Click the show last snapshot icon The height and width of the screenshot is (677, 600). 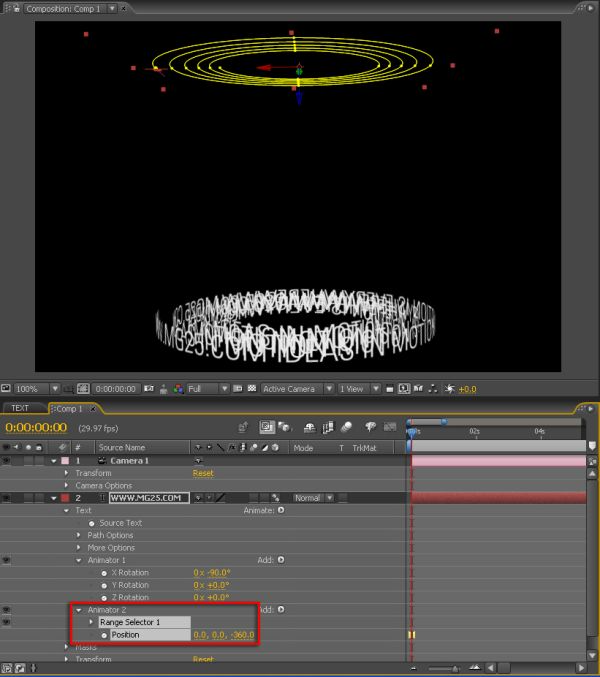point(164,389)
